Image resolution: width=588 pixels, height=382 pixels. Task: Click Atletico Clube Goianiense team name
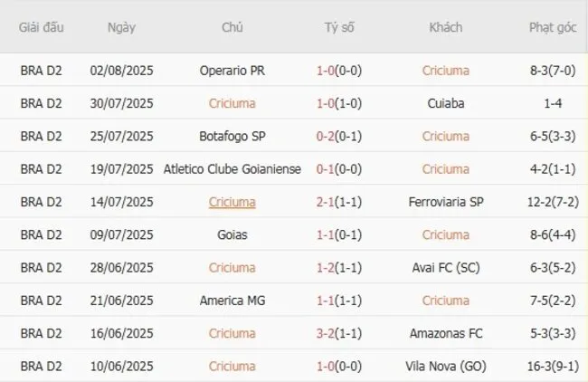(232, 169)
